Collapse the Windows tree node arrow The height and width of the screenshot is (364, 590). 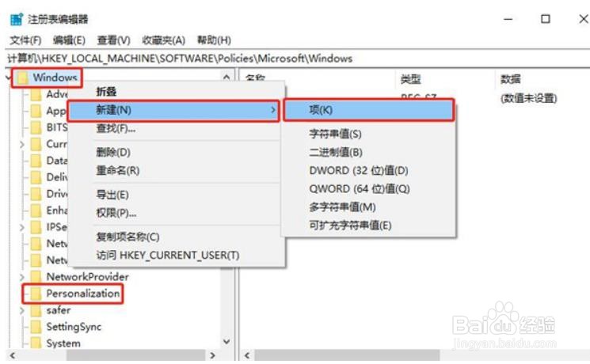tap(8, 78)
